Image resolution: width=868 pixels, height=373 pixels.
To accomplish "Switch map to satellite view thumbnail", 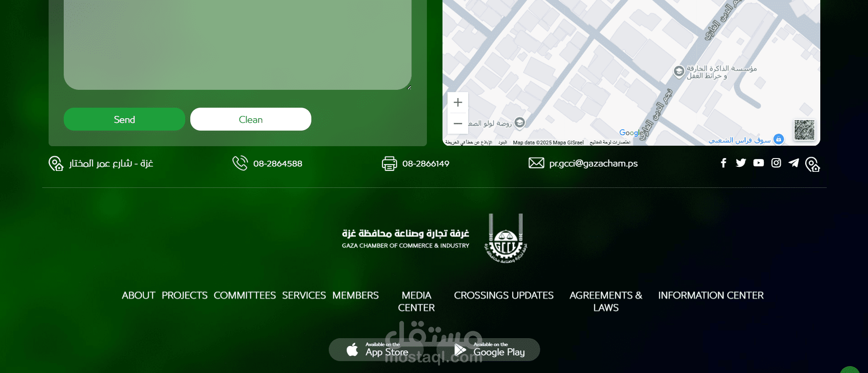I will pyautogui.click(x=804, y=130).
